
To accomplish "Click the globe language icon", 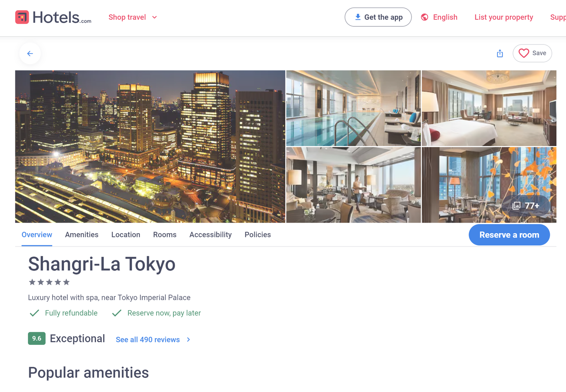I will (x=424, y=17).
